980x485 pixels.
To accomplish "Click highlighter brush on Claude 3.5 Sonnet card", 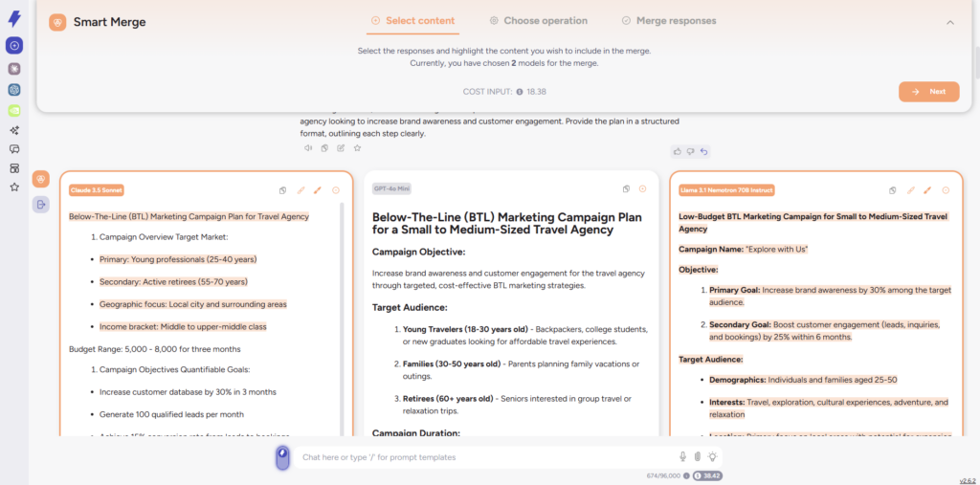I will 318,190.
